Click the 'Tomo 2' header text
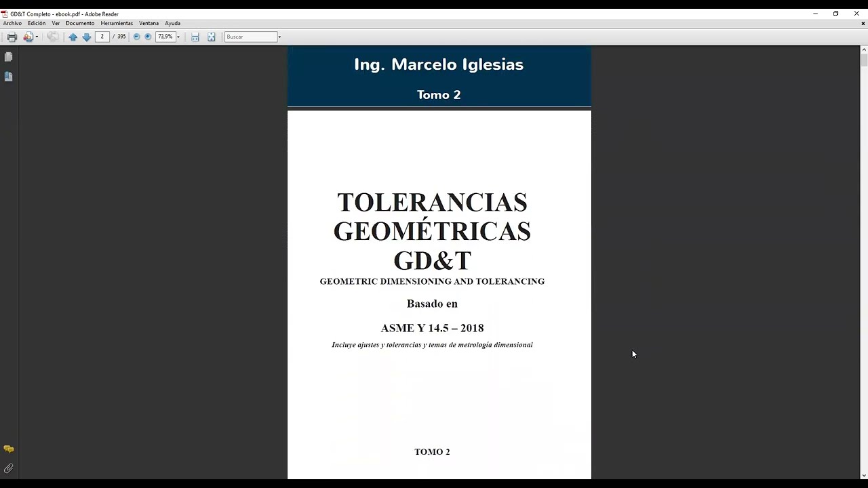Viewport: 868px width, 488px height. point(439,95)
